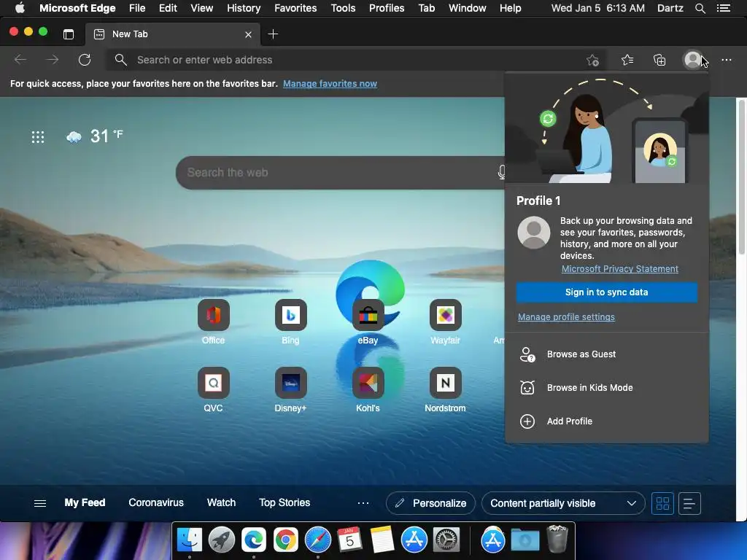The width and height of the screenshot is (747, 560).
Task: Open the Profiles menu
Action: (387, 8)
